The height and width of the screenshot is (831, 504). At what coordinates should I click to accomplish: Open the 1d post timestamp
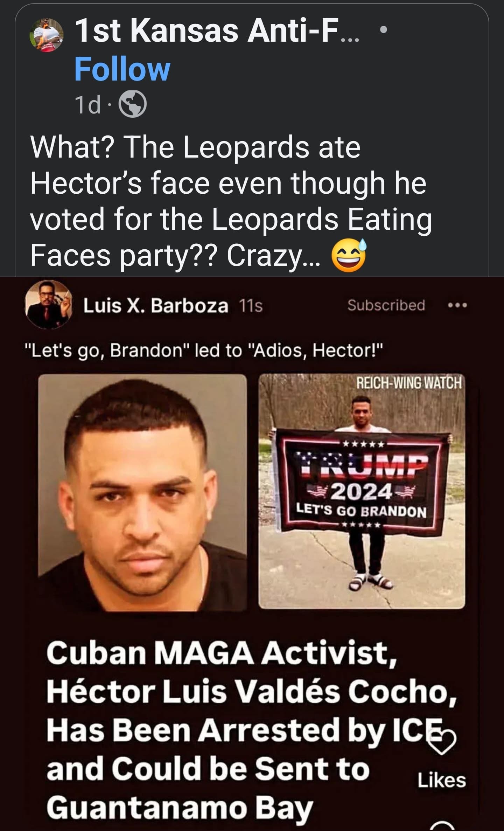tap(88, 105)
